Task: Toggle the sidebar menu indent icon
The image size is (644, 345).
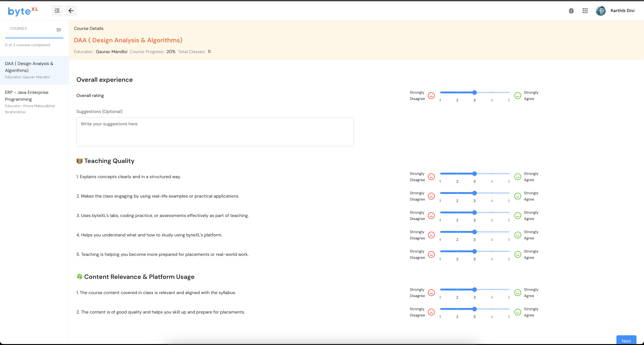Action: (x=57, y=11)
